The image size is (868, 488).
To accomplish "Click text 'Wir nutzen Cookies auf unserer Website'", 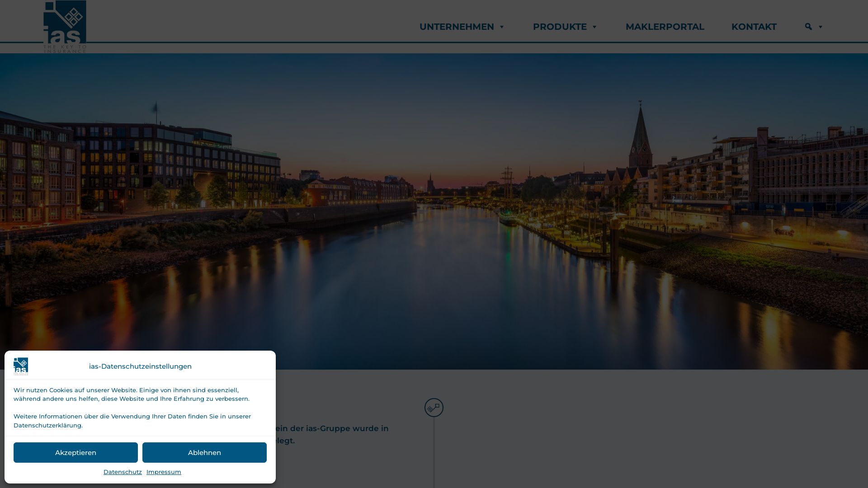I will pos(75,390).
